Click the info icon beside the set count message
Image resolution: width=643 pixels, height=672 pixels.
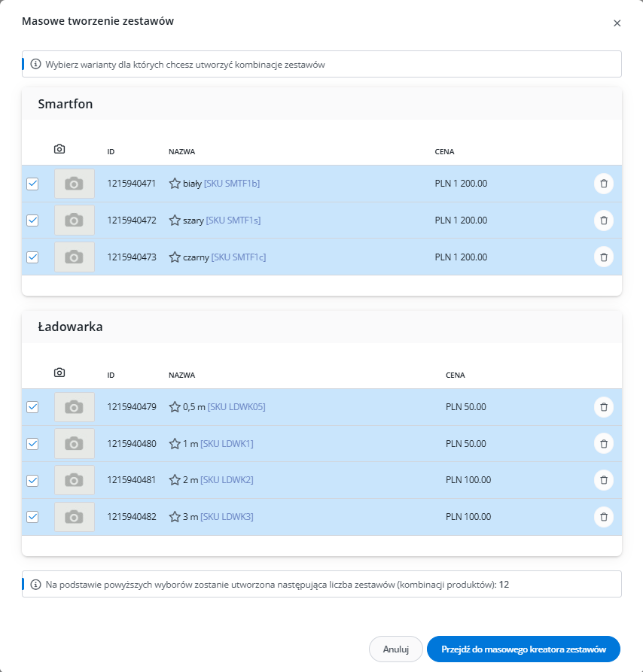pos(36,584)
